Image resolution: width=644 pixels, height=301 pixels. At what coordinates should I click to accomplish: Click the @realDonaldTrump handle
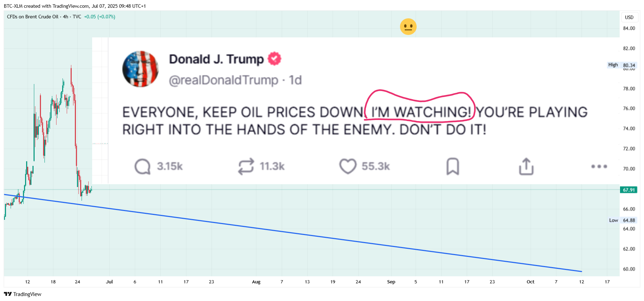[223, 80]
